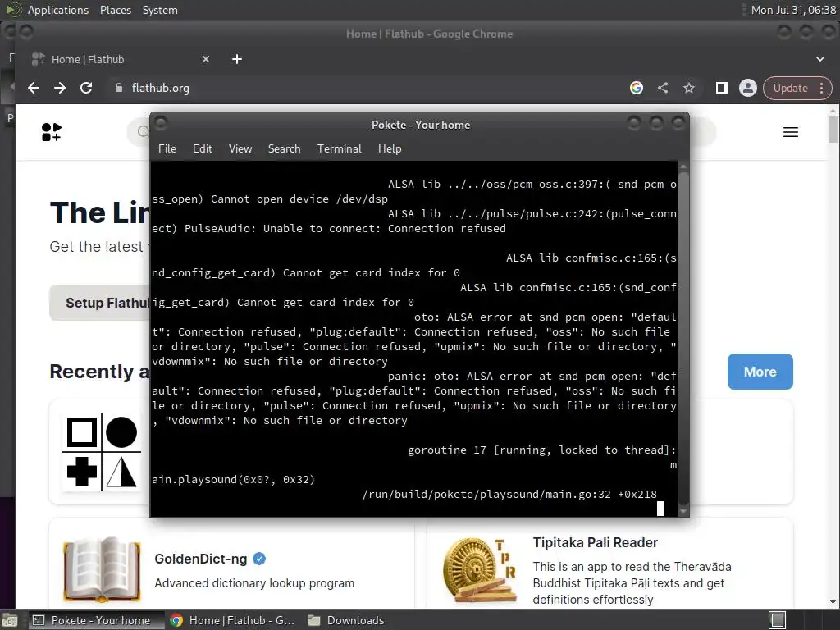The image size is (840, 630).
Task: Open the Places menu in top panel
Action: click(115, 10)
